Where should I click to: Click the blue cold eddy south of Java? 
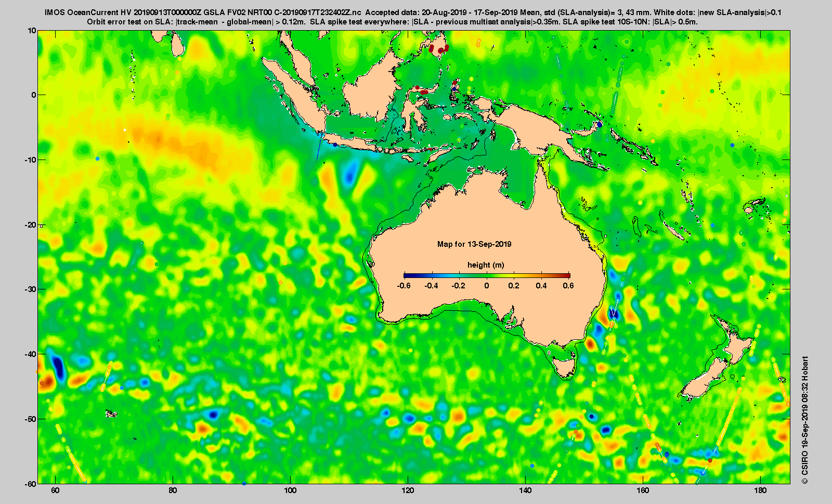click(x=350, y=174)
